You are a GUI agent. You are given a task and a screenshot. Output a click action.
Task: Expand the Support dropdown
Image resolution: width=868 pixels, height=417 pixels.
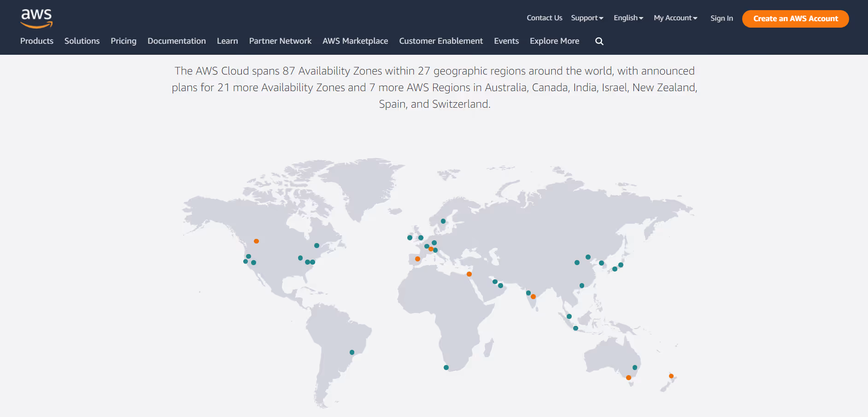[587, 18]
